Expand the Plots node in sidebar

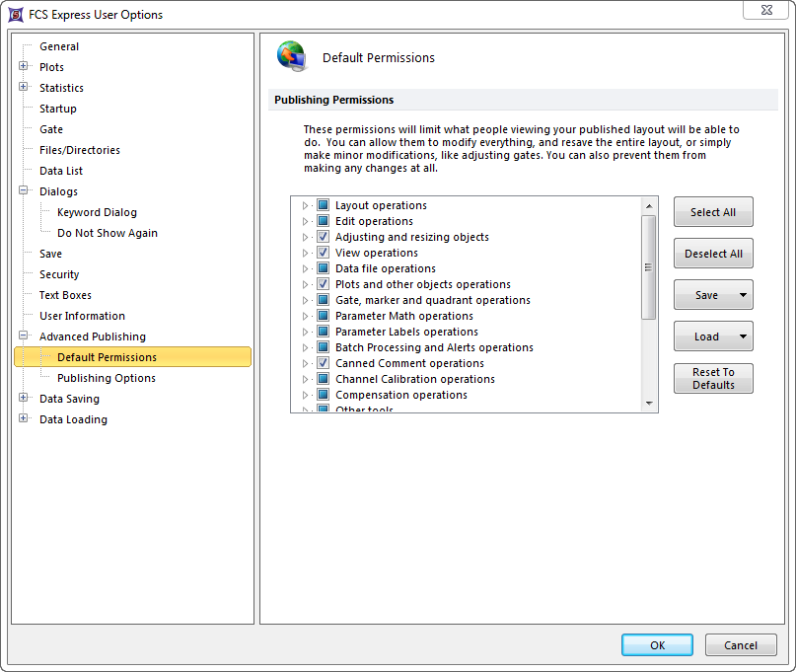[x=23, y=67]
